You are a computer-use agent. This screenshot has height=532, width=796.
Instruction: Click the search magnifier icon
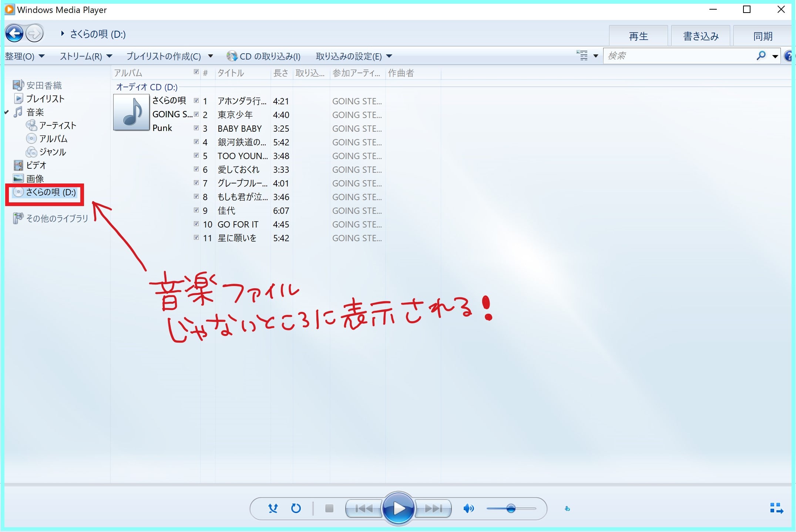pos(761,56)
